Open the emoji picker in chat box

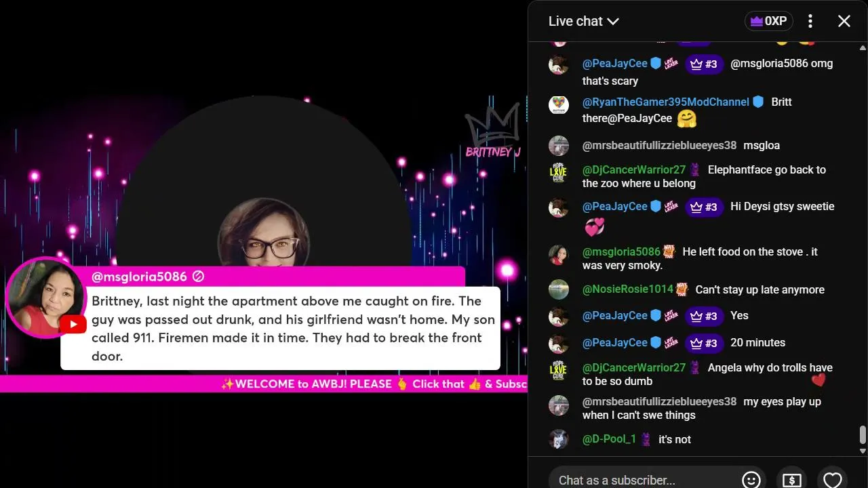[x=751, y=479]
